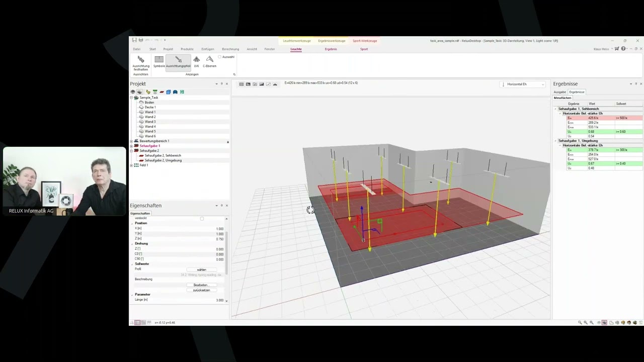
Task: Switch to the Ergebnis ribbon tab
Action: (331, 49)
